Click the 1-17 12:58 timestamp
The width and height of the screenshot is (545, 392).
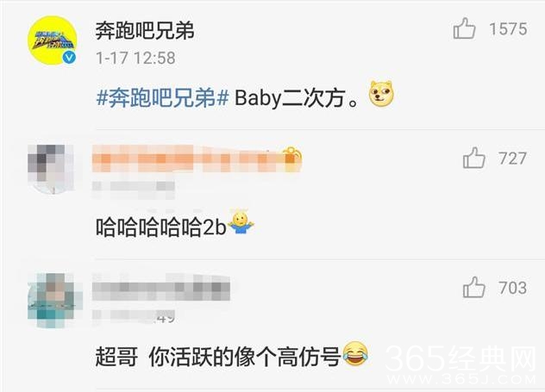(x=135, y=58)
